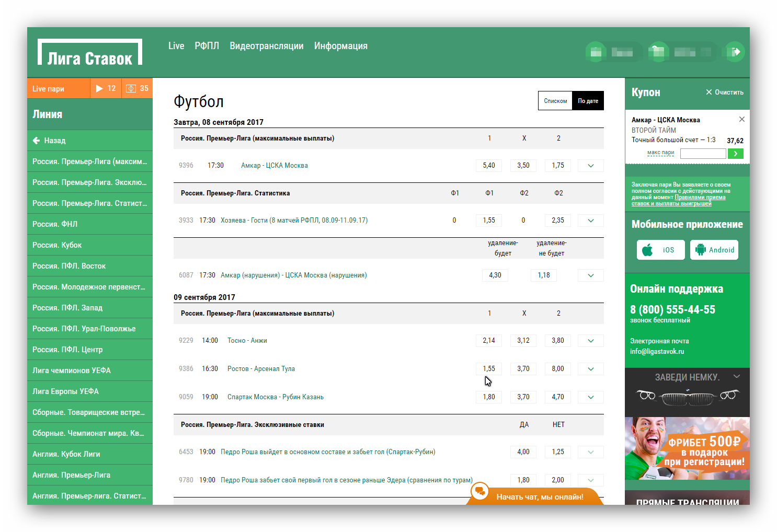Select Англия. Премьер-Лига in sidebar
The width and height of the screenshot is (777, 532).
click(90, 475)
